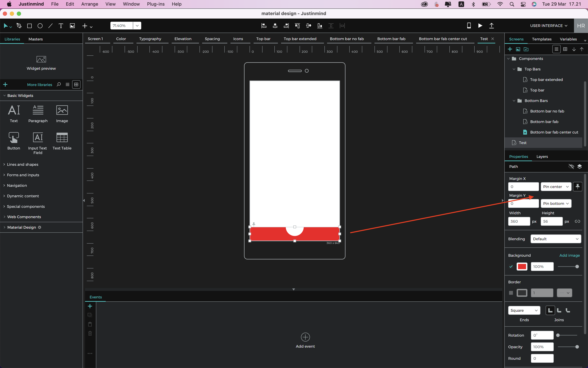588x368 pixels.
Task: Create a new screen with plus icon
Action: (x=510, y=49)
